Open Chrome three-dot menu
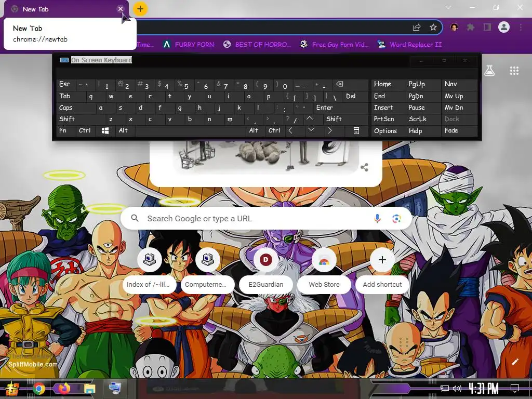The height and width of the screenshot is (399, 532). pyautogui.click(x=521, y=27)
